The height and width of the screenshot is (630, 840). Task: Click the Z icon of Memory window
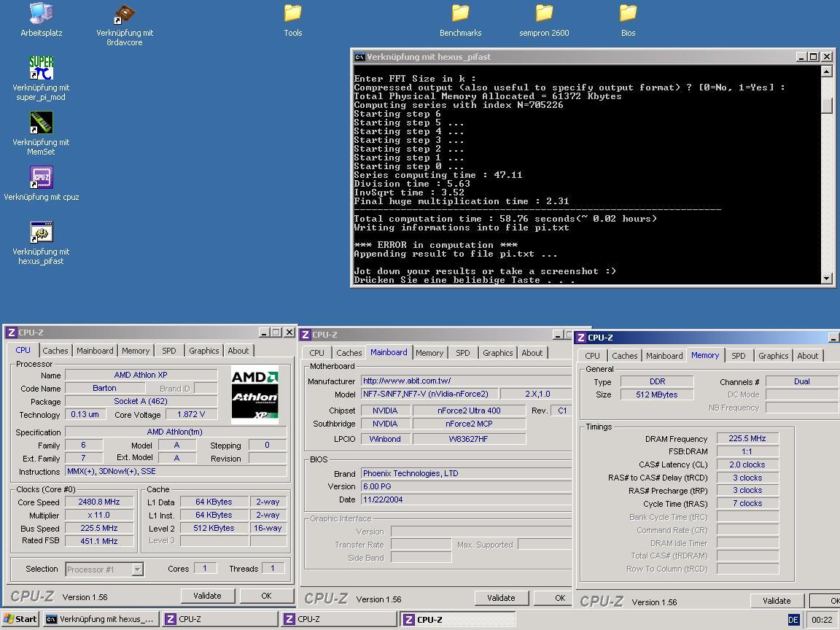click(x=580, y=338)
